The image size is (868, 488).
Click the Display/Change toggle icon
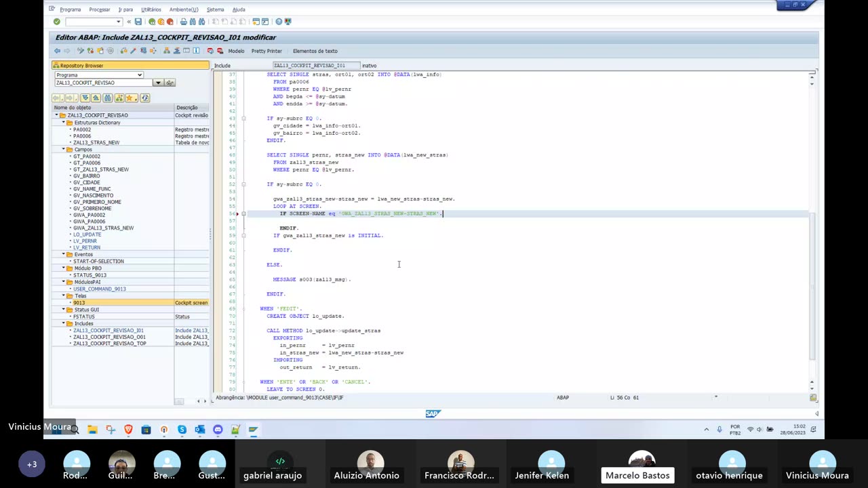pos(81,51)
